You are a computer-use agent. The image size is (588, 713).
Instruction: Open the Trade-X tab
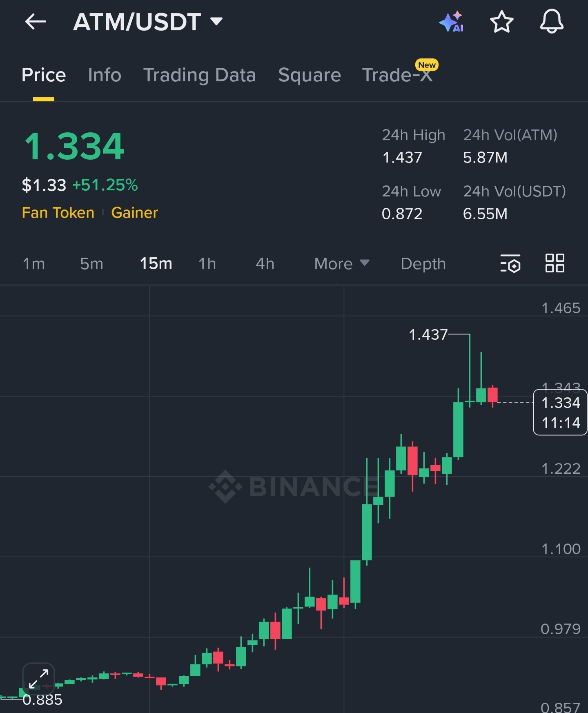point(397,75)
